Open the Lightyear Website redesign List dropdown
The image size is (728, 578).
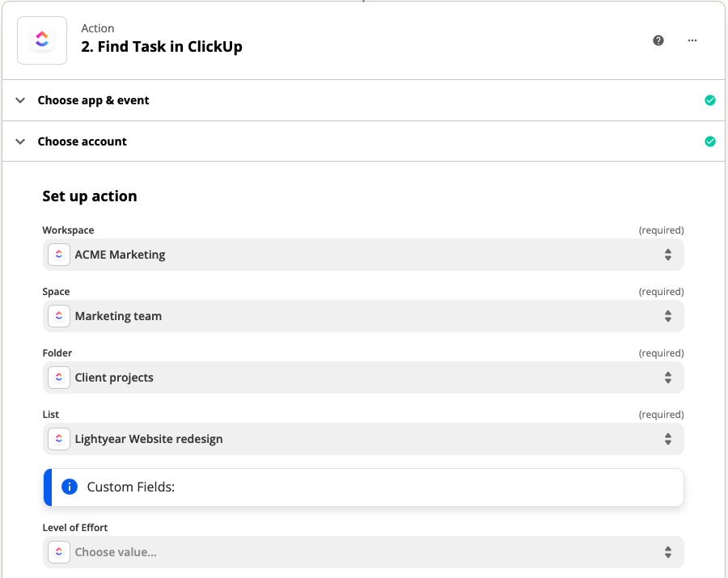(x=363, y=439)
